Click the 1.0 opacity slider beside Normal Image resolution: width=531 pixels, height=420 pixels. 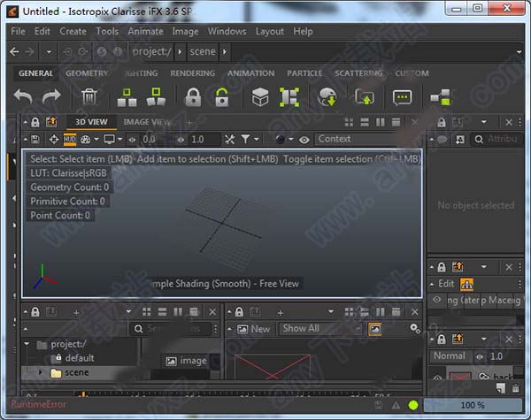(x=496, y=356)
